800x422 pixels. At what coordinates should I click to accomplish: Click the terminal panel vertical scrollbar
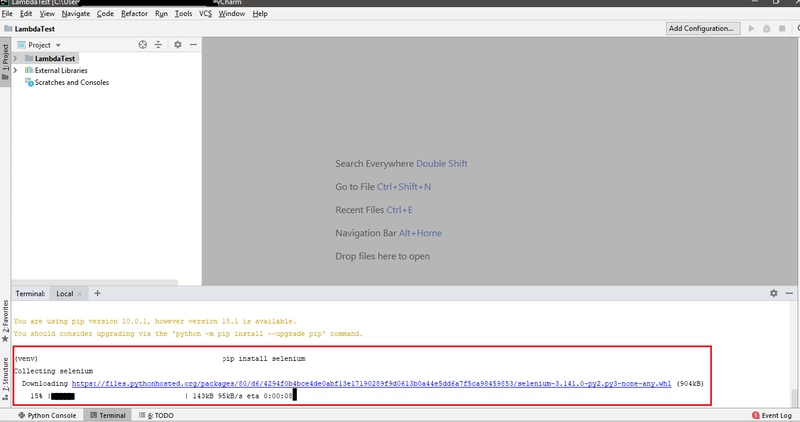point(794,393)
